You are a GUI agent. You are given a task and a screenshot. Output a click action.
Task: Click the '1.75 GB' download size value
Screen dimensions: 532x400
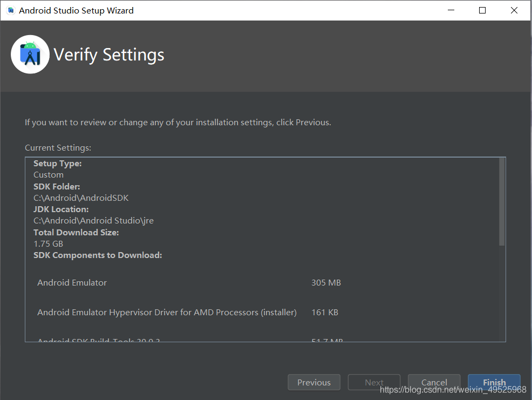(x=48, y=244)
